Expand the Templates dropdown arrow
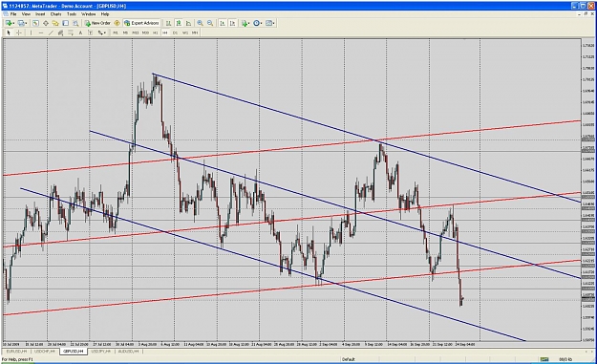Screen dimensions: 597x364 point(274,24)
